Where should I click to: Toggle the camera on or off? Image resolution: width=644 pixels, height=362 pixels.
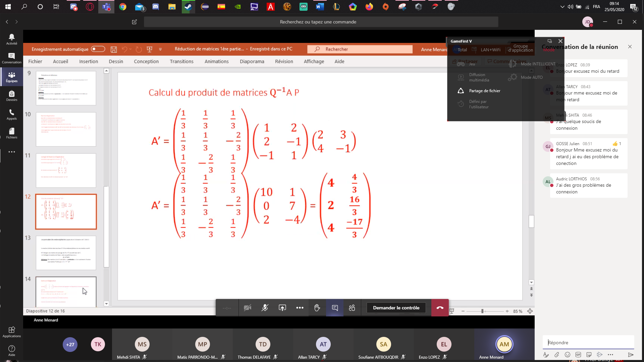click(248, 308)
